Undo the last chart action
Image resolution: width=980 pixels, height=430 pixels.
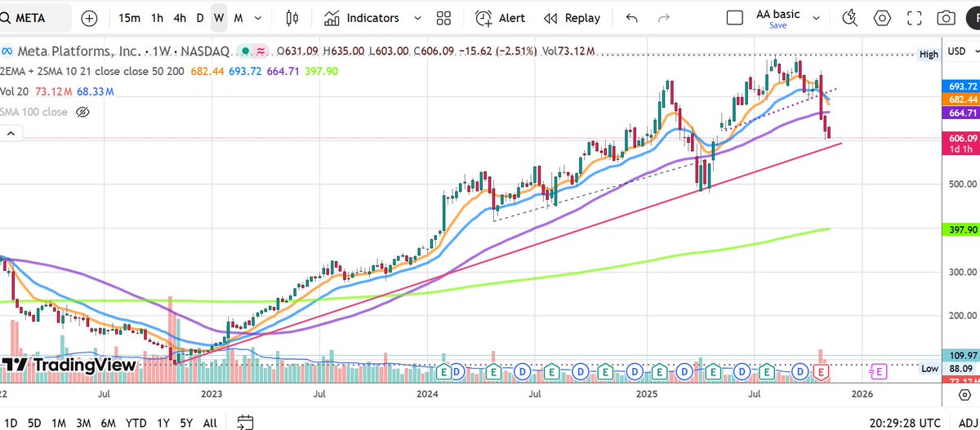click(x=631, y=18)
